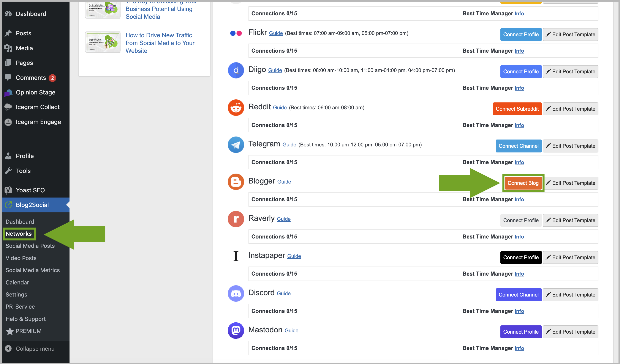Open the Diigo Guide link
Image resolution: width=620 pixels, height=364 pixels.
click(275, 70)
